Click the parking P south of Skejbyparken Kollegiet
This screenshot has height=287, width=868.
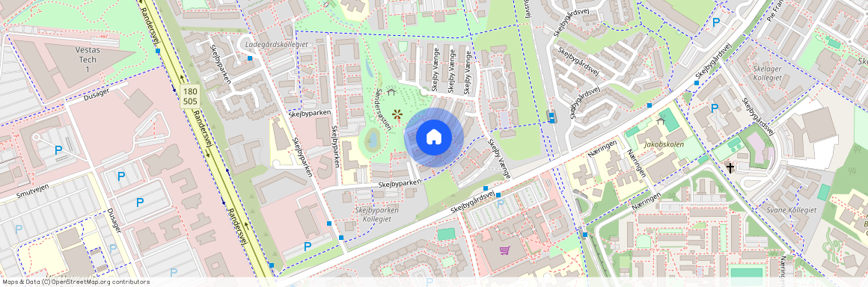308,246
